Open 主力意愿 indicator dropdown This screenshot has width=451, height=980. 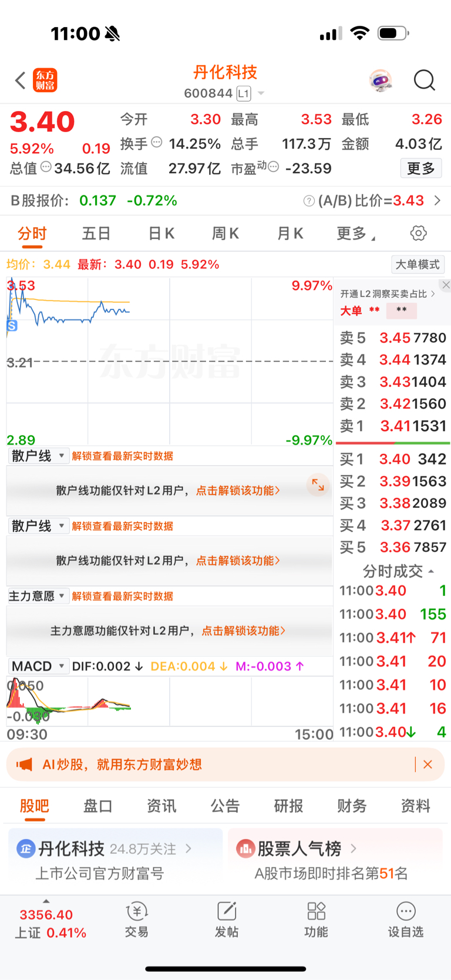(x=38, y=596)
